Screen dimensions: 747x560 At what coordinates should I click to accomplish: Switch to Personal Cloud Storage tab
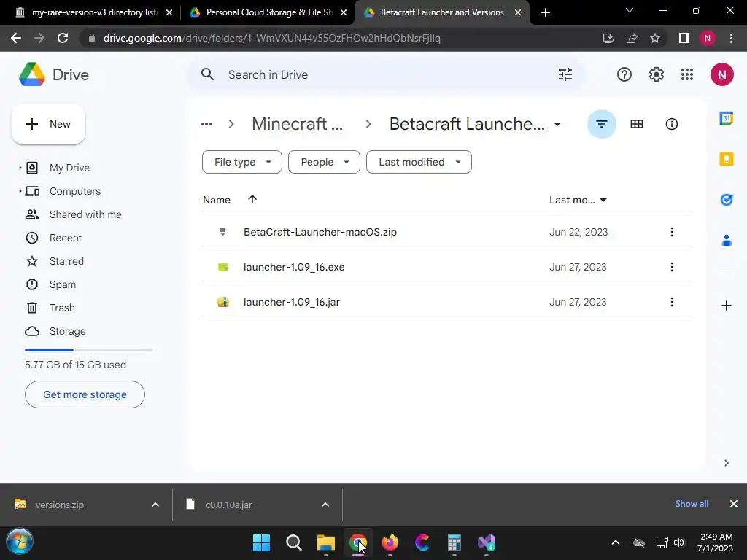[268, 12]
